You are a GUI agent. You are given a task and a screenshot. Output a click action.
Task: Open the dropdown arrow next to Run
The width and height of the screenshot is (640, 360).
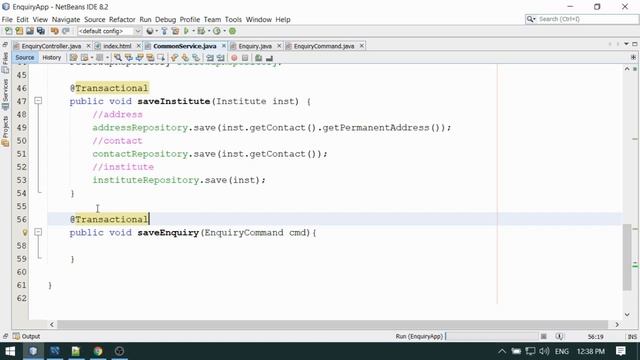tap(193, 31)
